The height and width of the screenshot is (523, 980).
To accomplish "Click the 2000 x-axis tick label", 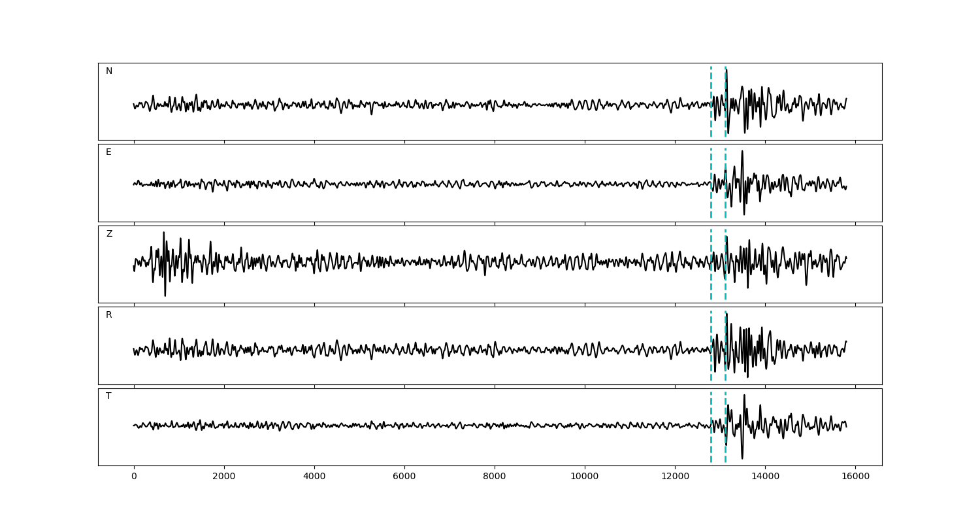I will [224, 477].
